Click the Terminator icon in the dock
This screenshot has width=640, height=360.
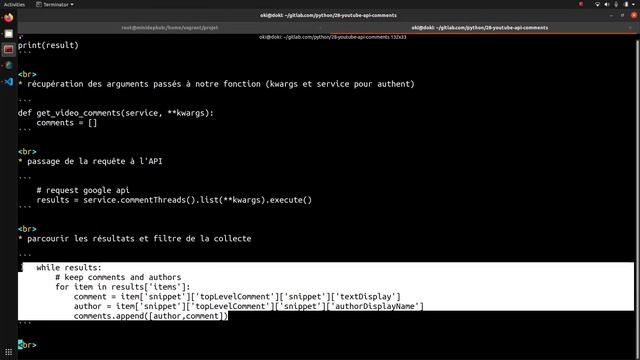point(9,49)
